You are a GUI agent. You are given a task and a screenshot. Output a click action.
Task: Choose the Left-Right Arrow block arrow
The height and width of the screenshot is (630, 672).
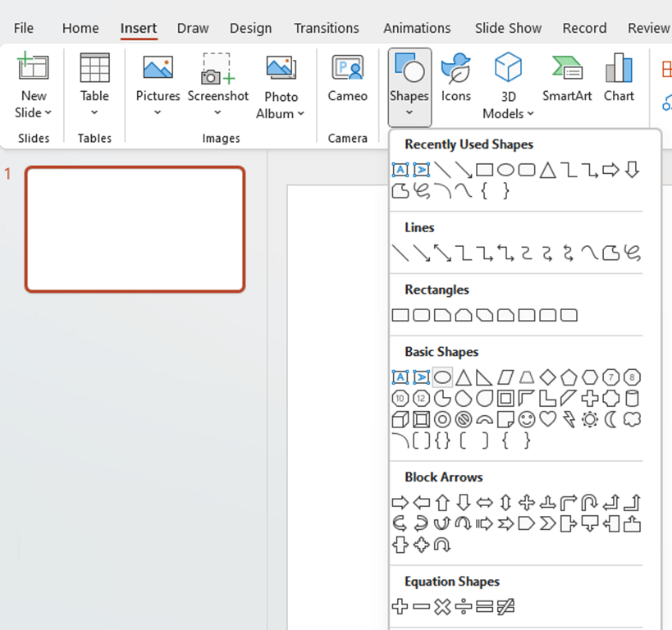click(x=484, y=502)
